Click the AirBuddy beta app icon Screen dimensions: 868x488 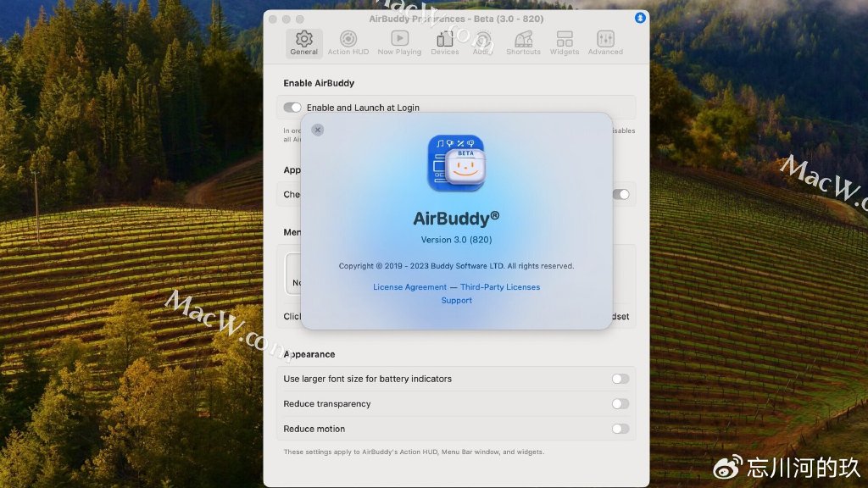click(x=456, y=164)
